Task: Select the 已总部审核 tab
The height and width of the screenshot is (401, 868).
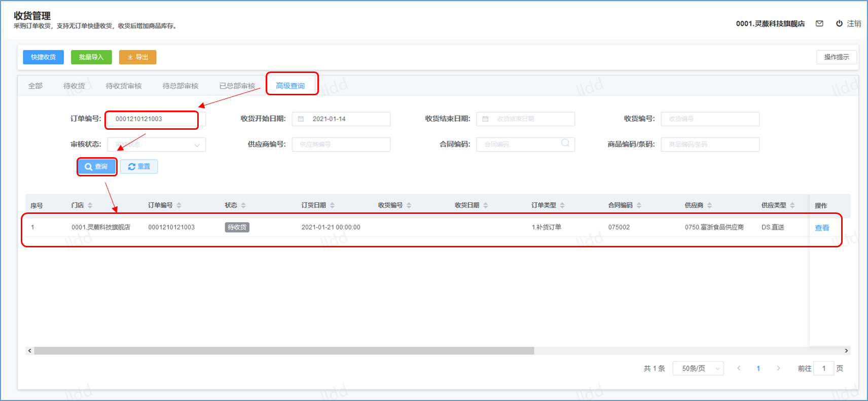Action: click(237, 86)
